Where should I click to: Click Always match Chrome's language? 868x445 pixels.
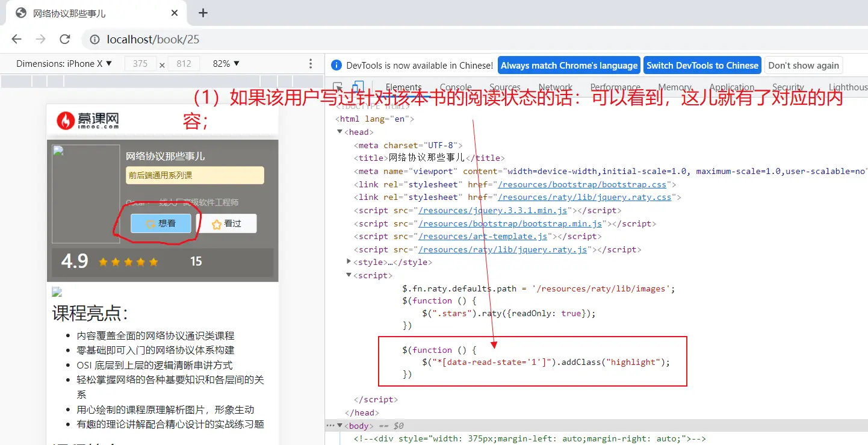pyautogui.click(x=569, y=66)
